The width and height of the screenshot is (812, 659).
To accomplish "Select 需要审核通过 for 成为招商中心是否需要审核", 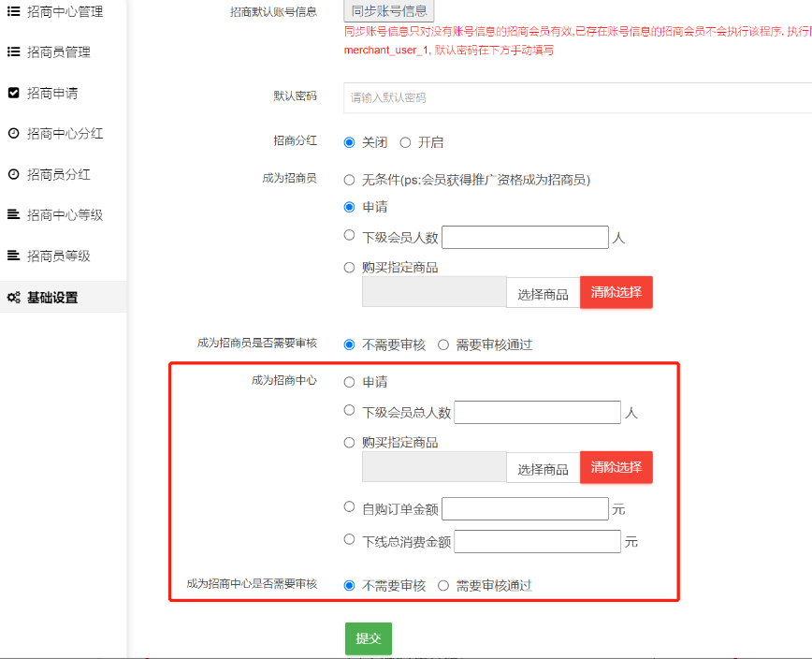I will [443, 585].
